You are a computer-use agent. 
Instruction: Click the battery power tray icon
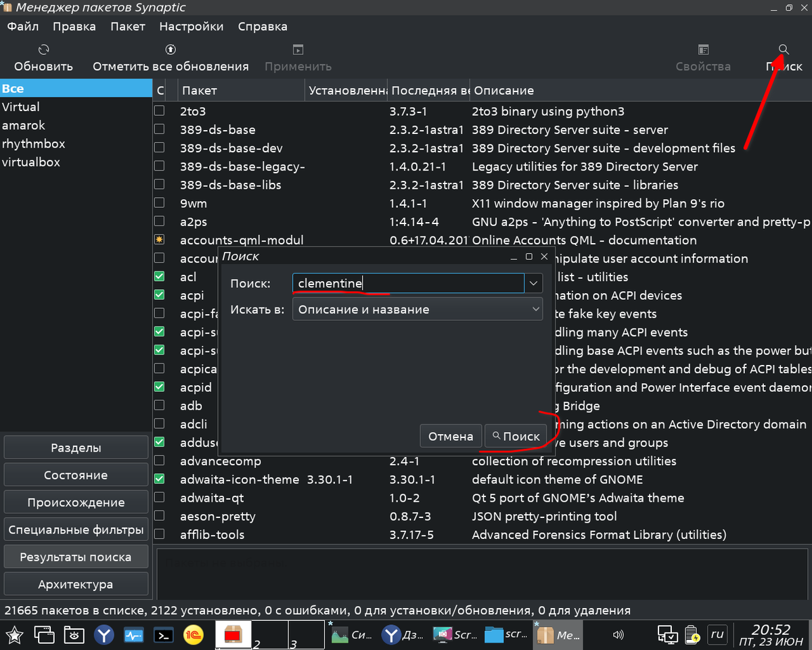(x=692, y=635)
